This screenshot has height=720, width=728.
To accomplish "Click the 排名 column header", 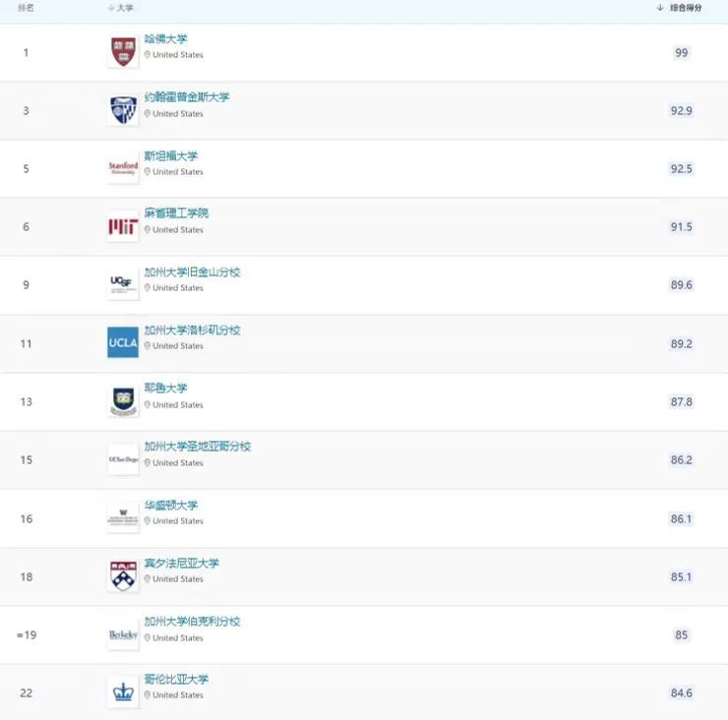I will click(x=27, y=8).
